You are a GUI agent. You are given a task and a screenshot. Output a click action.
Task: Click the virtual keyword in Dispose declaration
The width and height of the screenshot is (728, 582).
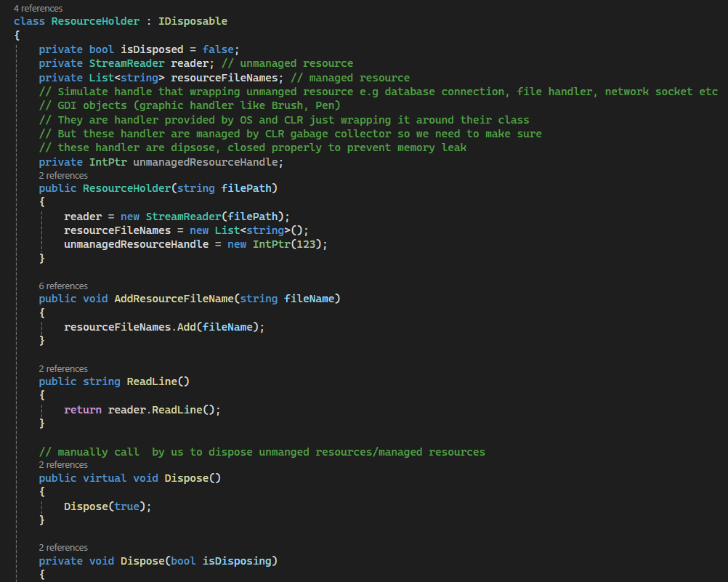(x=105, y=478)
